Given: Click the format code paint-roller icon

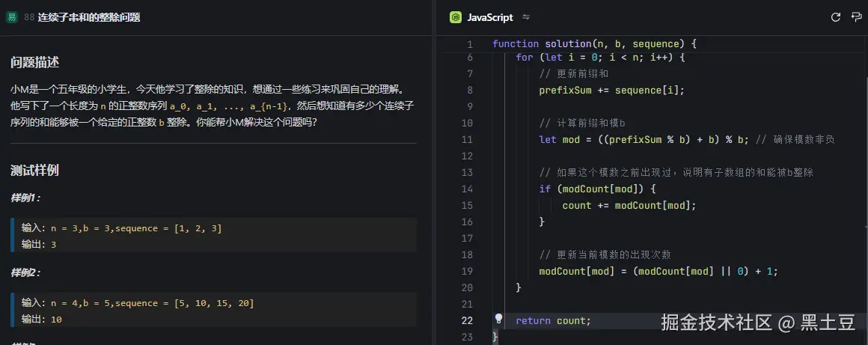Looking at the screenshot, I should (856, 17).
